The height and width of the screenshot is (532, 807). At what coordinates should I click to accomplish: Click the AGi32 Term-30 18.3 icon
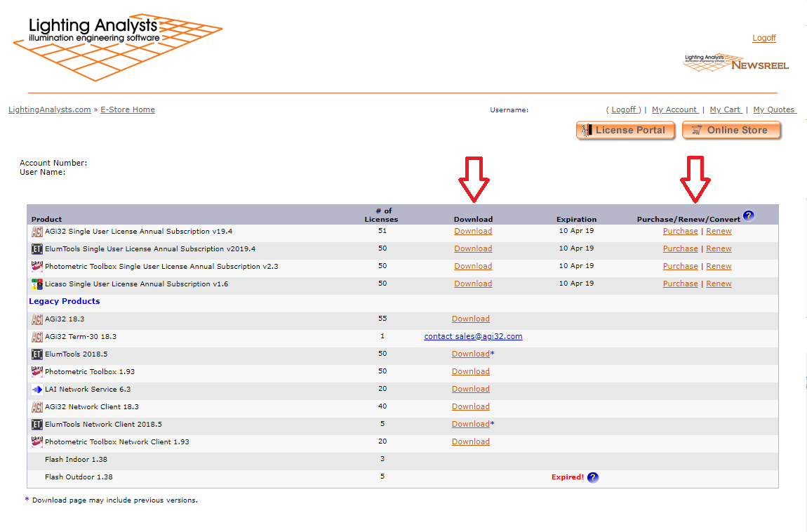(37, 337)
